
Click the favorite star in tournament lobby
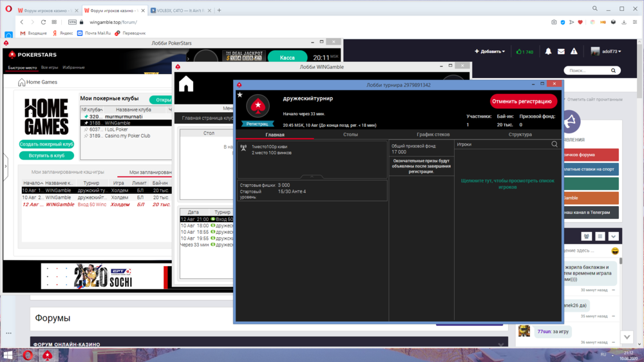[240, 95]
